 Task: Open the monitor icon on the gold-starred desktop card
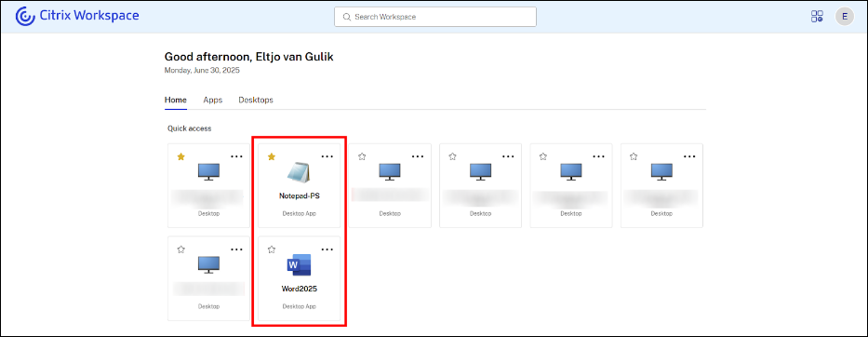coord(208,172)
